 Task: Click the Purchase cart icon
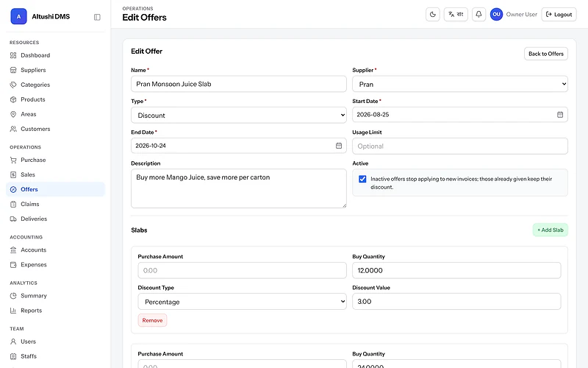coord(13,160)
